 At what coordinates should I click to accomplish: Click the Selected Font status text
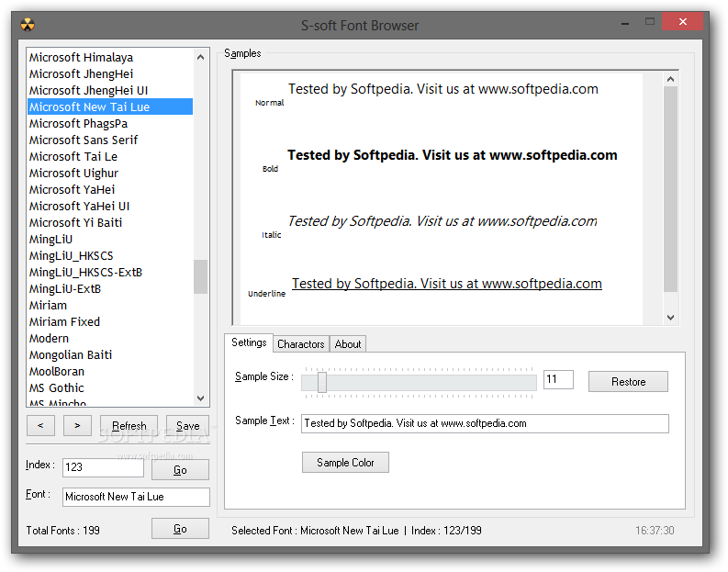pos(356,530)
